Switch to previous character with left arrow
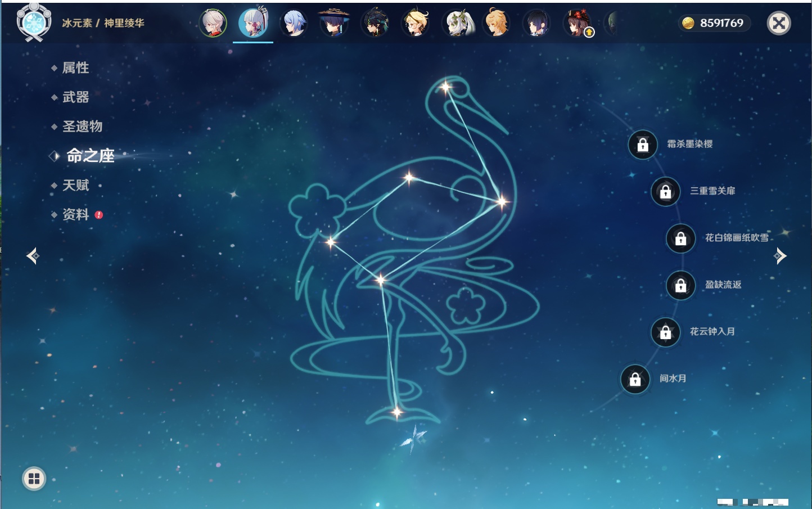Viewport: 812px width, 509px height. tap(33, 256)
